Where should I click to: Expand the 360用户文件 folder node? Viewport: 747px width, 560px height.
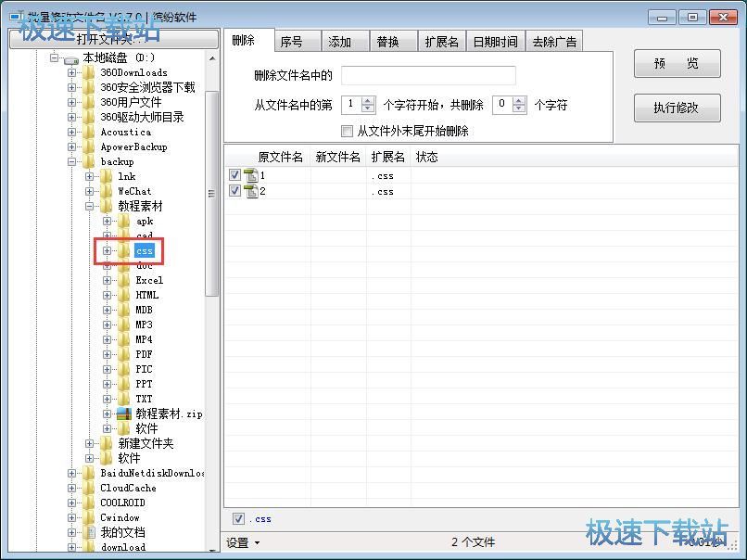click(x=71, y=103)
